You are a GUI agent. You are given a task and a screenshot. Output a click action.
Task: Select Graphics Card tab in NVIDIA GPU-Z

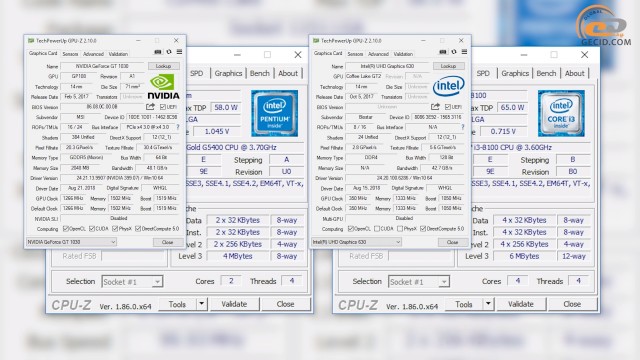pyautogui.click(x=43, y=53)
